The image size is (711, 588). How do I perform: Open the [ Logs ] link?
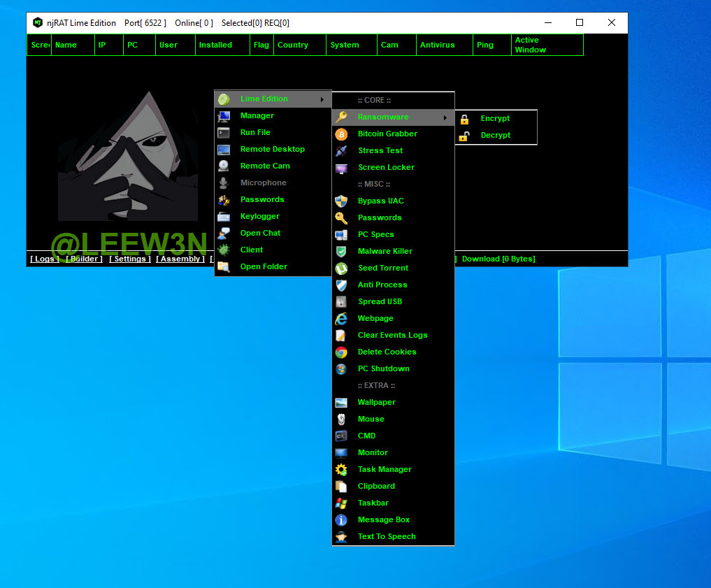tap(45, 259)
